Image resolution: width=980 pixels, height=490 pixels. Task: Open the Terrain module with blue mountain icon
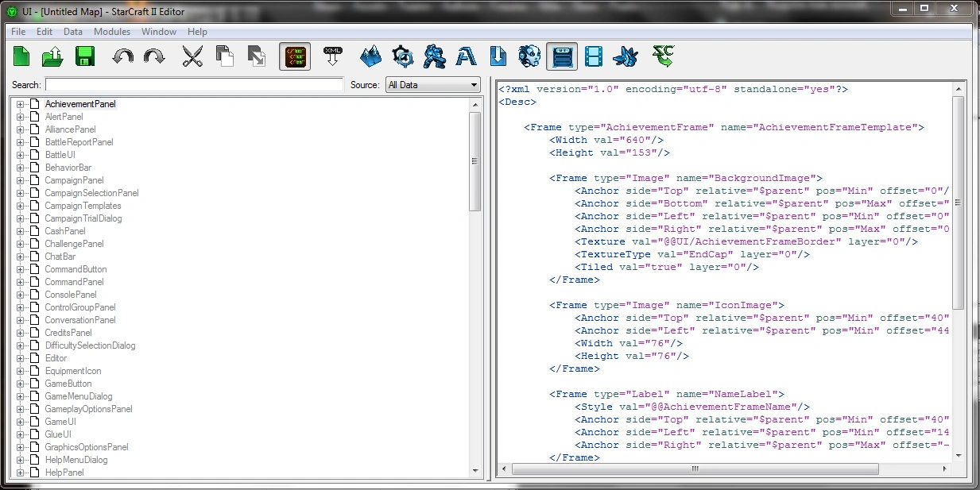click(371, 56)
